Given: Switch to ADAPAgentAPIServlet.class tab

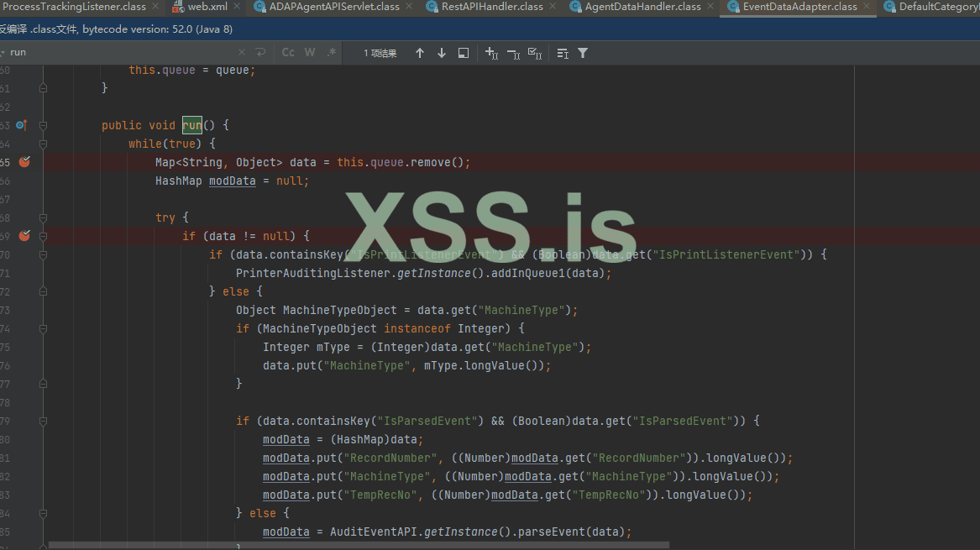Looking at the screenshot, I should 333,7.
